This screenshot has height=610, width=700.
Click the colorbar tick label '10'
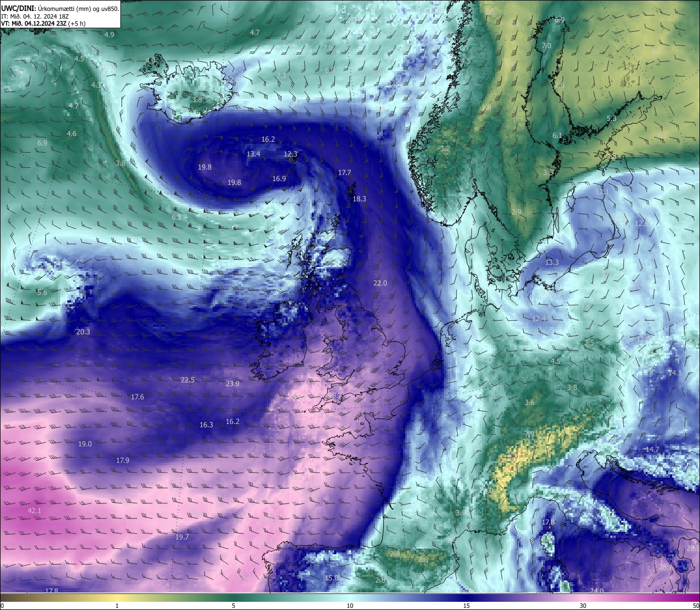tap(350, 606)
